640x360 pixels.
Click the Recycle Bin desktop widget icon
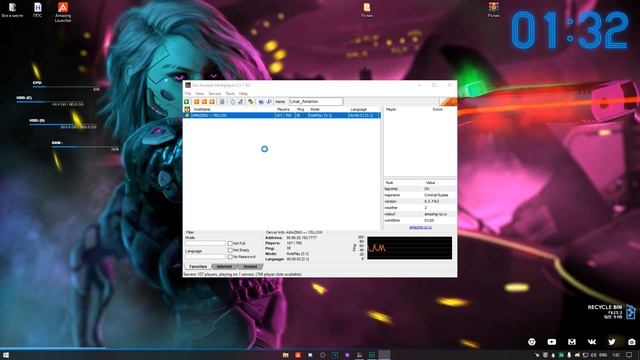point(631,312)
